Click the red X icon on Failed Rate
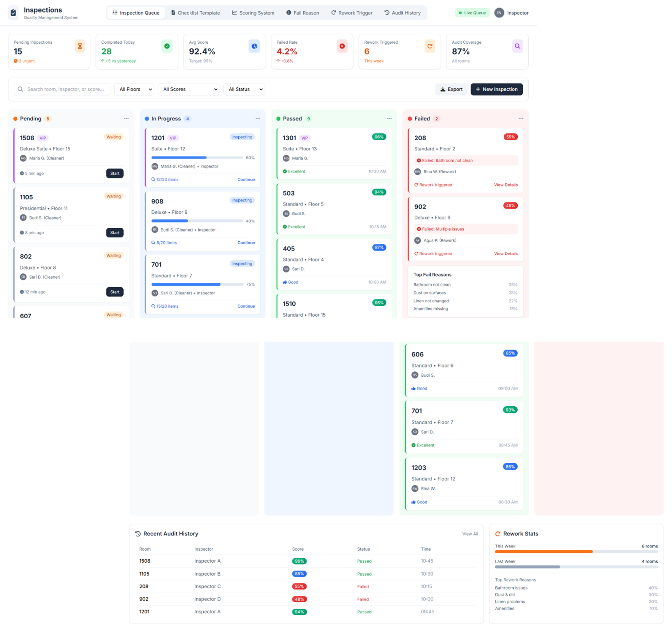 (x=342, y=46)
